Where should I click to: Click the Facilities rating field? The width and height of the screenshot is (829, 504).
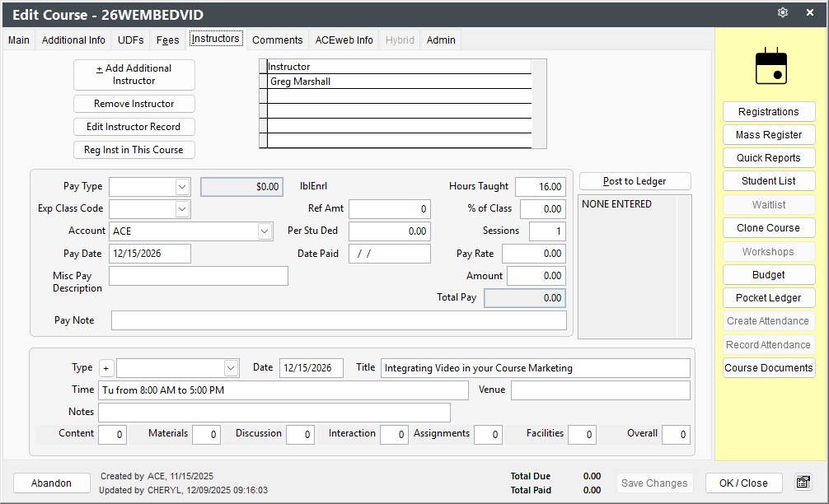582,434
